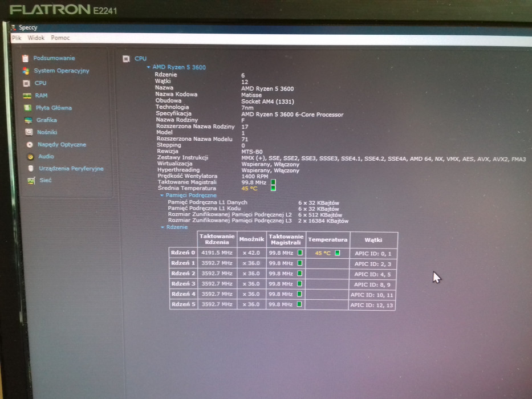Click green bus-speed icon in Rdzeń 2 row
The image size is (532, 399).
(x=299, y=273)
